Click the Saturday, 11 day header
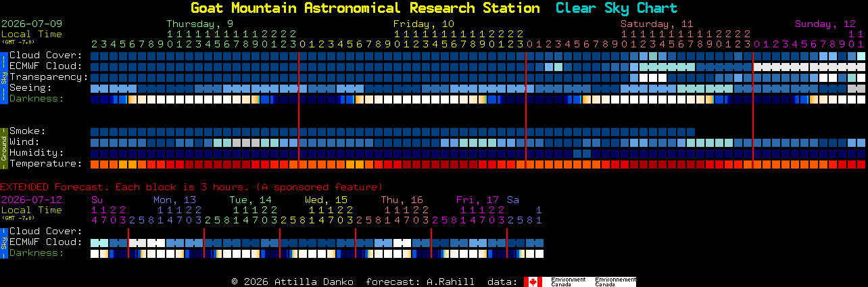 click(657, 24)
